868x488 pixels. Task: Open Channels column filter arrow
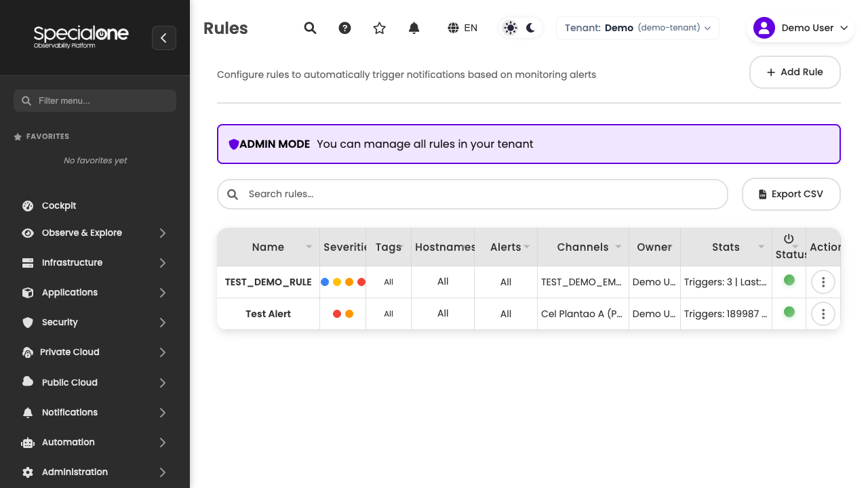click(x=618, y=247)
